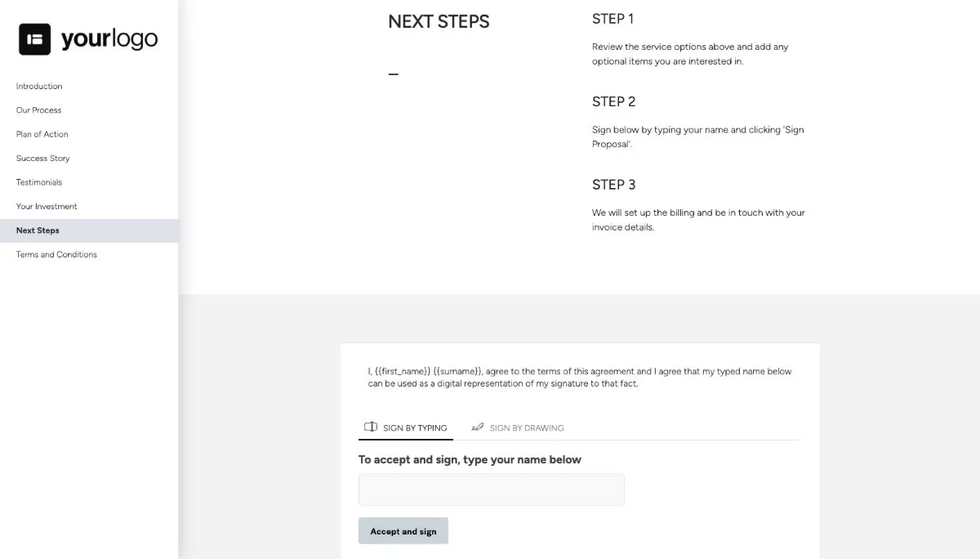The width and height of the screenshot is (980, 559).
Task: Open the Introduction section
Action: 39,86
